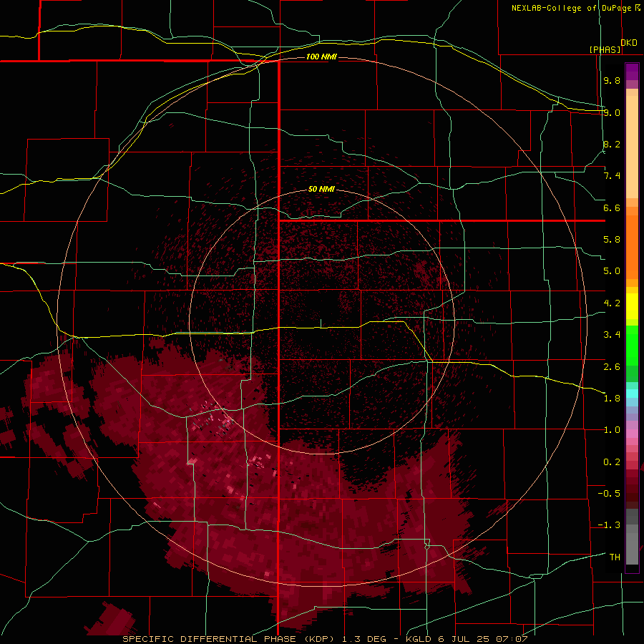Click the 1.8 scale value

(x=612, y=399)
